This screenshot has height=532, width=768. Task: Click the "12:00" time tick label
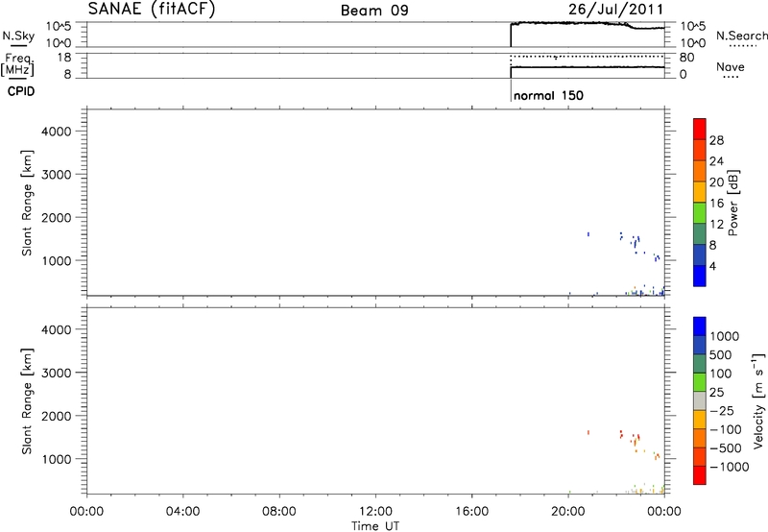tap(375, 512)
